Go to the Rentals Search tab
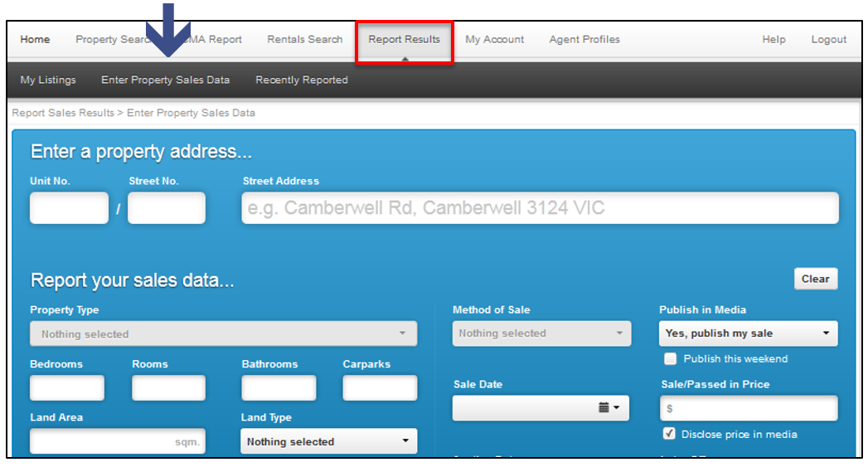Screen dimensions: 868x467 (304, 40)
